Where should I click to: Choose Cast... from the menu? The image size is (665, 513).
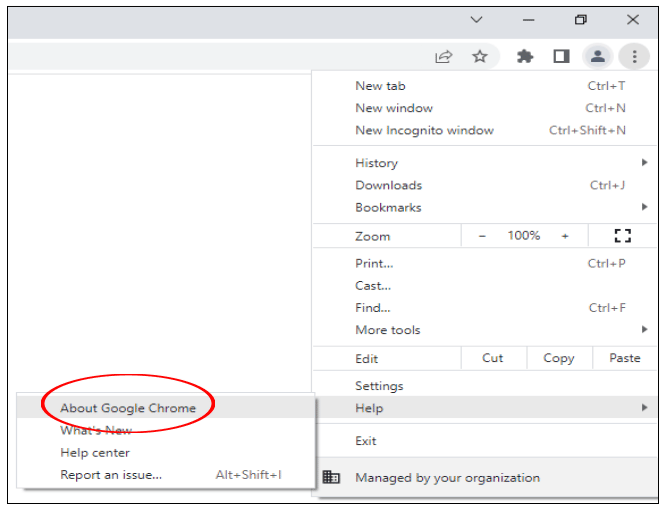(x=484, y=286)
